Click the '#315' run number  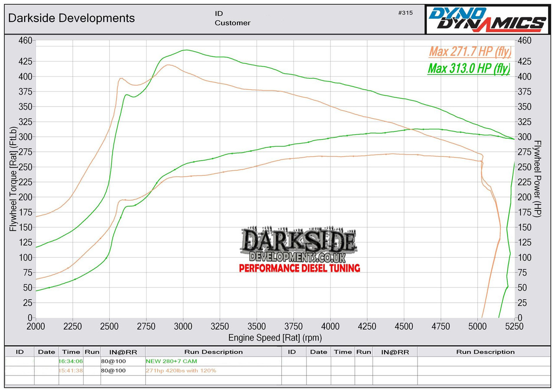(x=405, y=13)
